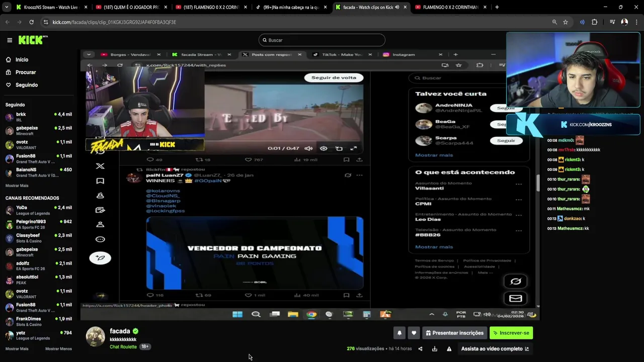
Task: Open Chrome three-dot menu
Action: pos(636,22)
